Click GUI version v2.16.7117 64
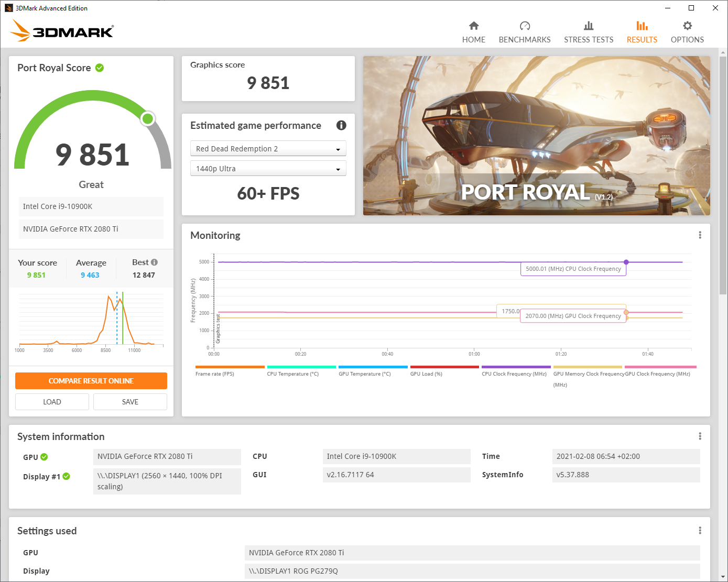This screenshot has height=582, width=728. 396,475
